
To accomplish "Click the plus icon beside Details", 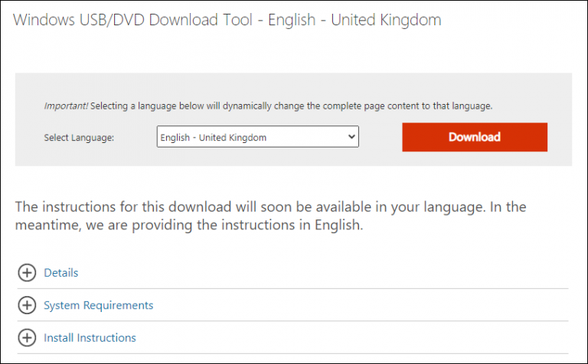I will click(27, 273).
